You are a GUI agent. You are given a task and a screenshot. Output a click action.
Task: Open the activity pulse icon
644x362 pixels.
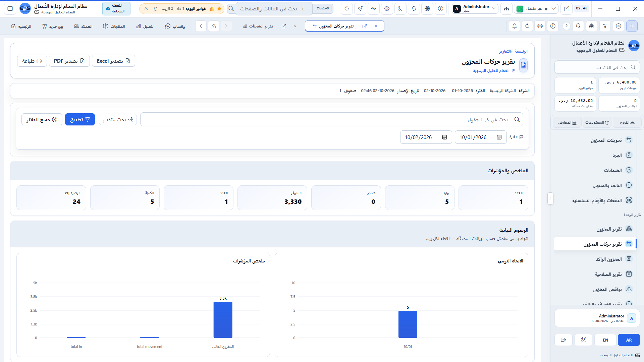coord(374,9)
